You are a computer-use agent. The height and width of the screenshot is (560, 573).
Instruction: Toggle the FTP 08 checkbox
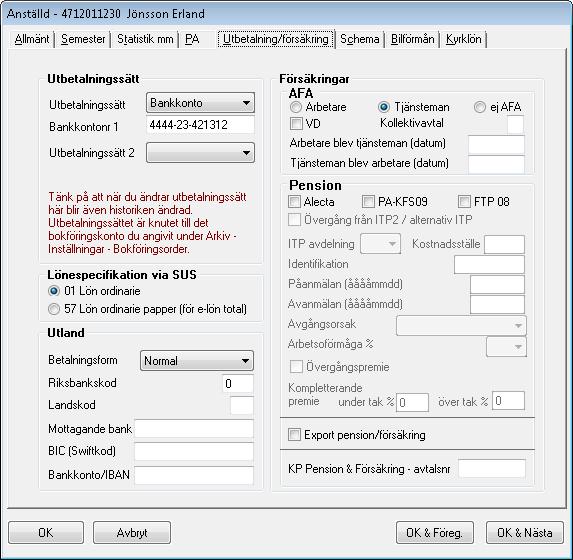point(464,201)
